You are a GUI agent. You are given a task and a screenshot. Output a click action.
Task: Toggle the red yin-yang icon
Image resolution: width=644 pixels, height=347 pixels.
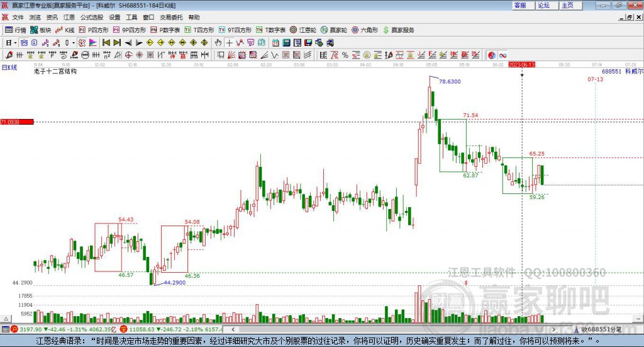[492, 55]
